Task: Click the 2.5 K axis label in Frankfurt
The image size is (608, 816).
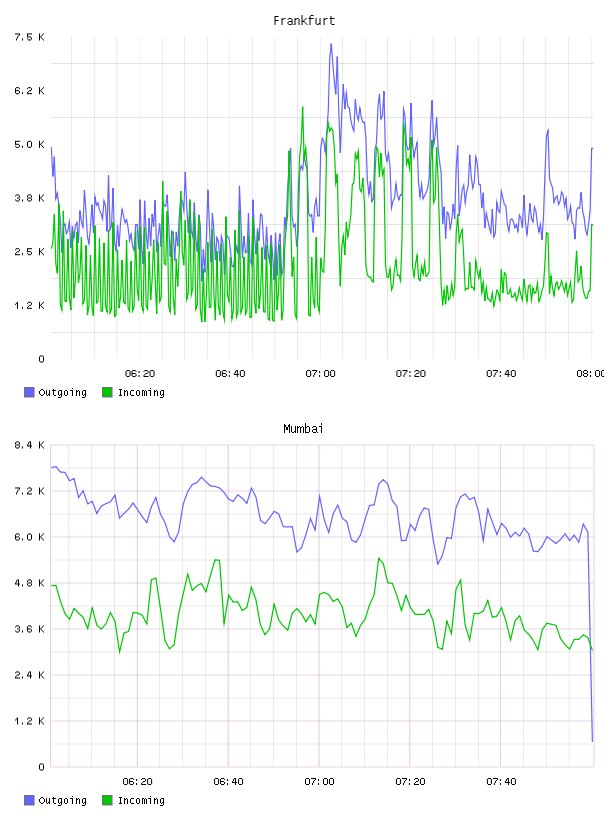Action: (x=30, y=251)
